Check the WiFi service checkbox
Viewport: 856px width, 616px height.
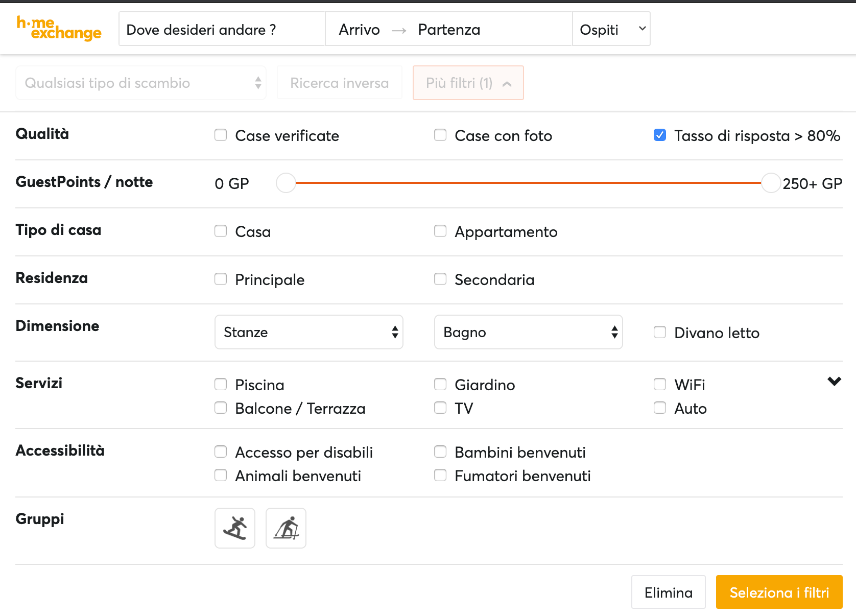[660, 384]
